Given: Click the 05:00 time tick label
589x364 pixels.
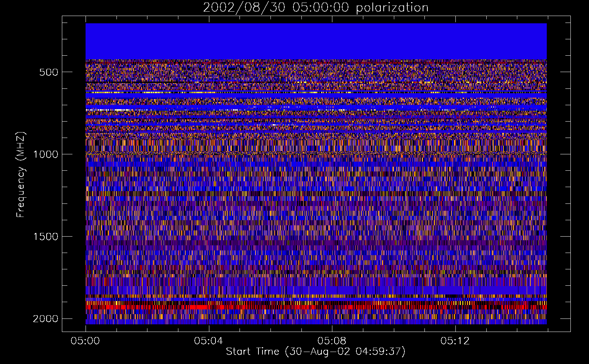Looking at the screenshot, I should [x=86, y=341].
